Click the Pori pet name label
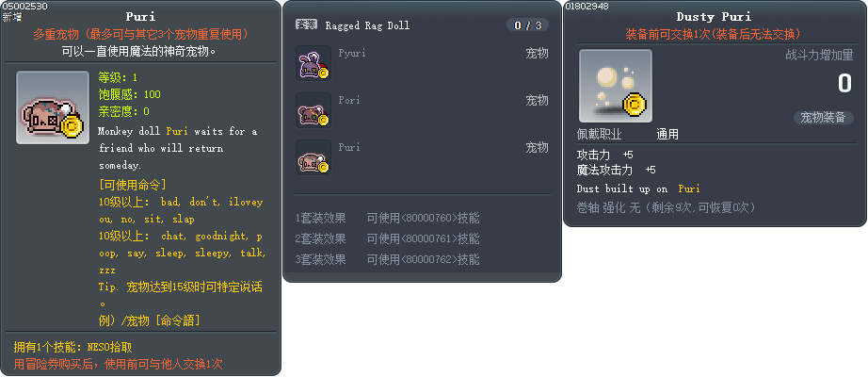The height and width of the screenshot is (377, 868). (349, 100)
